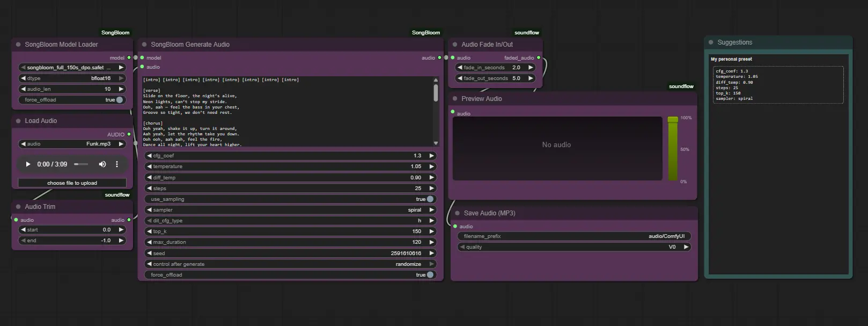Image resolution: width=868 pixels, height=326 pixels.
Task: Click the choose file to upload button
Action: click(72, 183)
